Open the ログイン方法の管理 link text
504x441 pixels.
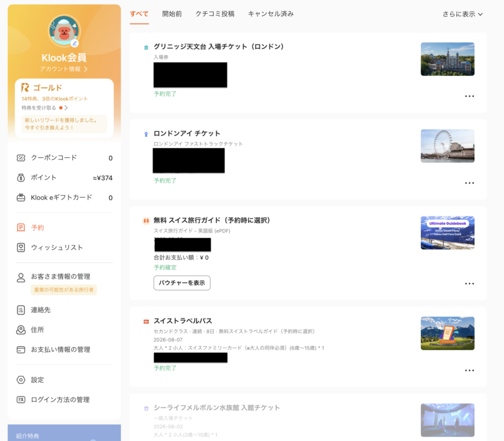60,400
